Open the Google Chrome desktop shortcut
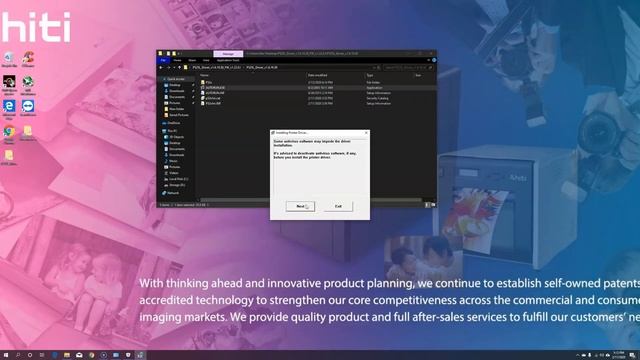The image size is (640, 360). 9,135
